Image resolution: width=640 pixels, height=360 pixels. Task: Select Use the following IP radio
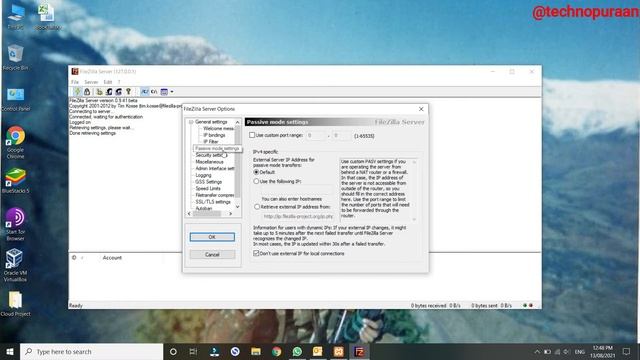(x=256, y=181)
